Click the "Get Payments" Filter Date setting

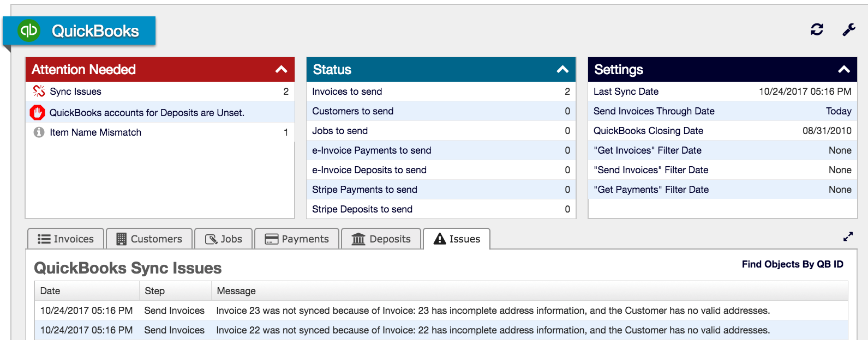[722, 190]
